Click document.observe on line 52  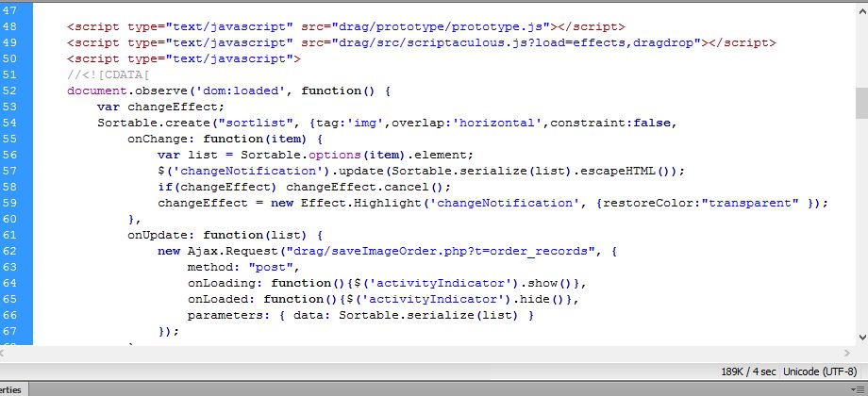(126, 91)
